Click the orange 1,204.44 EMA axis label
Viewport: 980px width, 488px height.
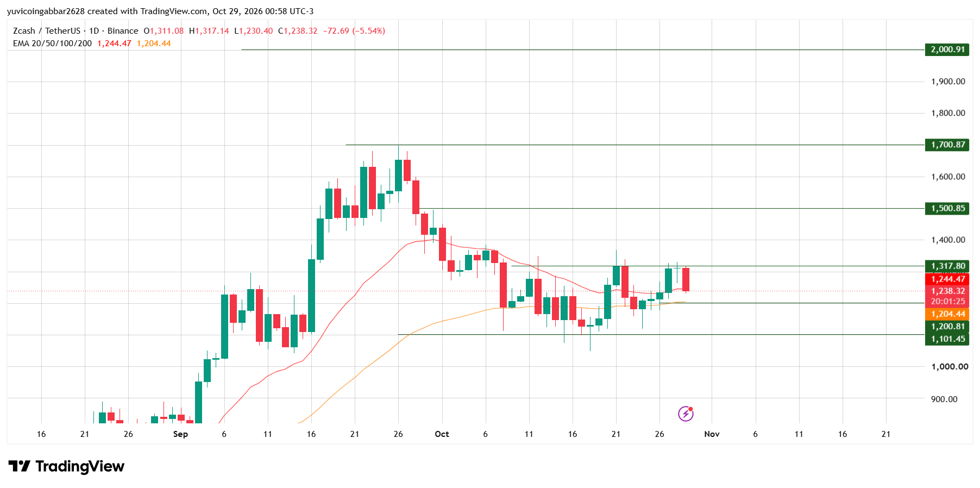tap(947, 314)
